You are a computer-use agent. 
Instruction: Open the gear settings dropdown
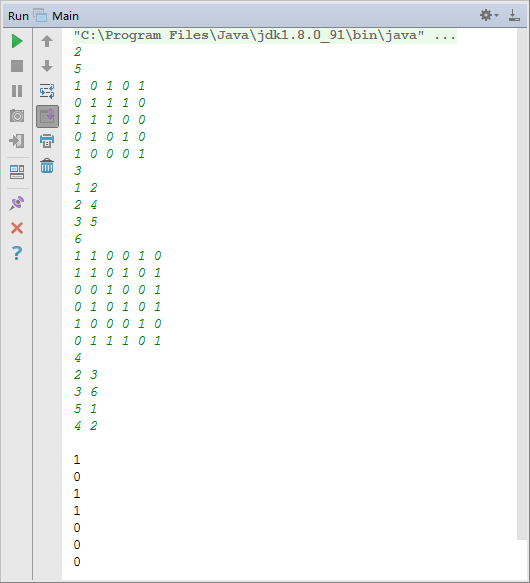[x=489, y=15]
